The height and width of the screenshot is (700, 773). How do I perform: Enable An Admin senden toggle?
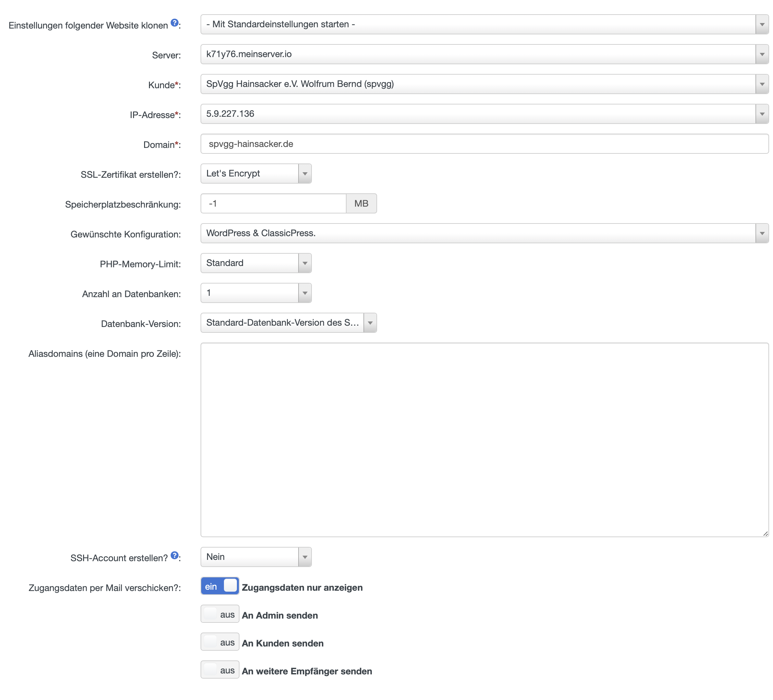[x=220, y=614]
